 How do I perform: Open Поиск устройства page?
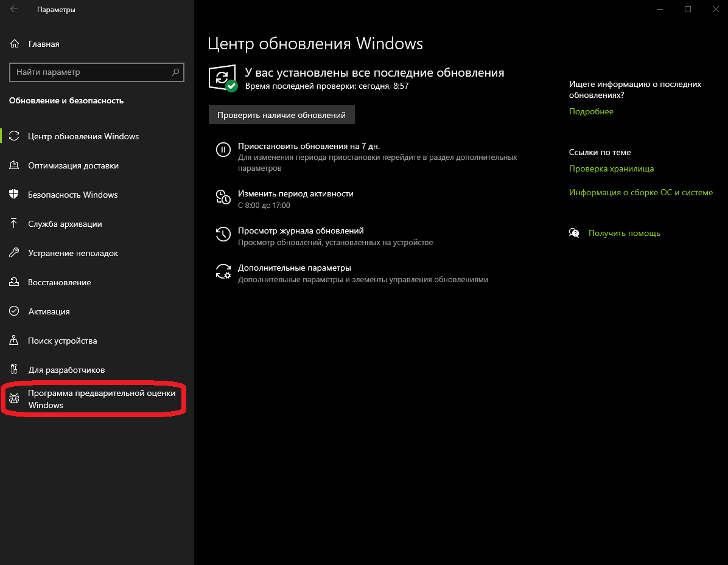(63, 341)
